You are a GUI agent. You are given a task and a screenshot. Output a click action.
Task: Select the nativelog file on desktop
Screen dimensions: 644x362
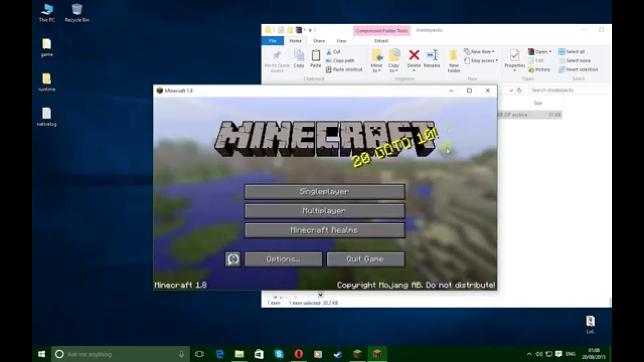coord(47,117)
